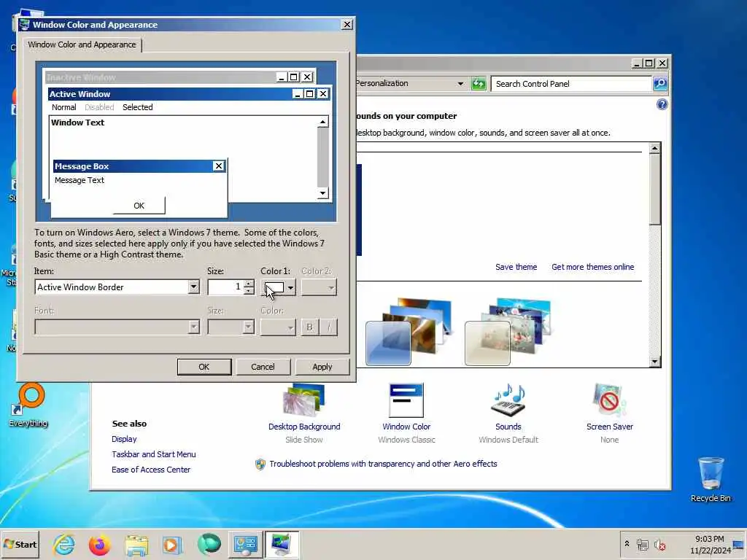The image size is (747, 560).
Task: Open the Start menu
Action: [x=20, y=544]
